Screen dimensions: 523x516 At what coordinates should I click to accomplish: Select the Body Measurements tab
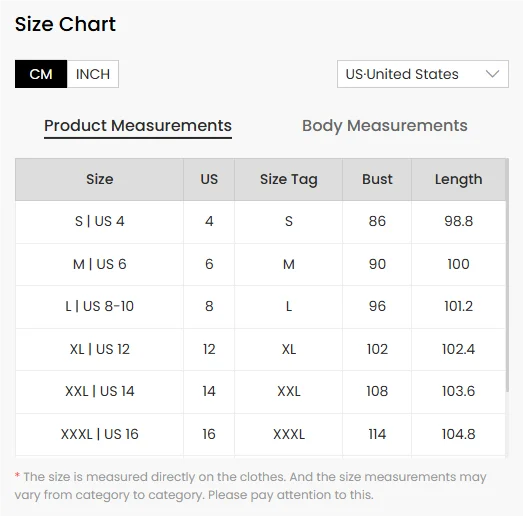tap(385, 126)
